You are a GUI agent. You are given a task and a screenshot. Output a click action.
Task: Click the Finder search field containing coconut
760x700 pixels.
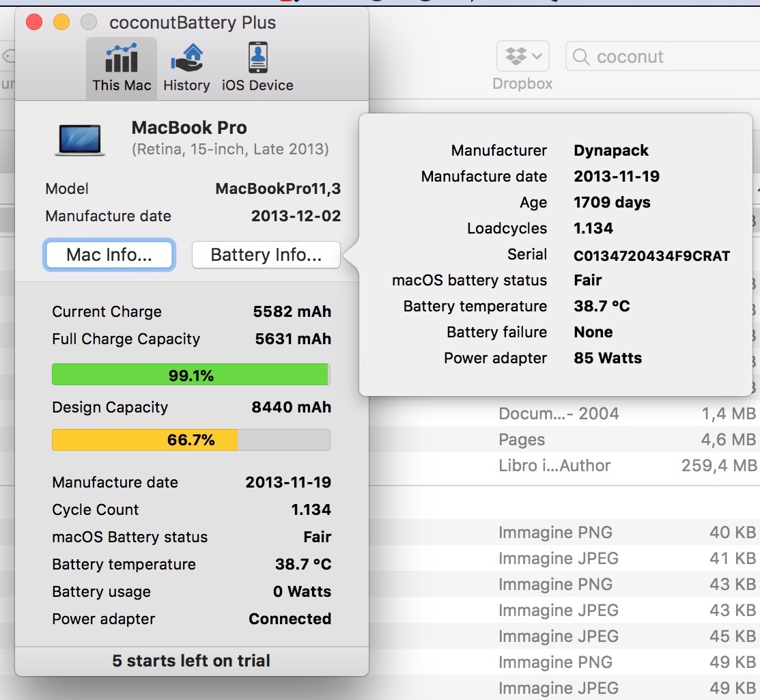click(x=662, y=56)
